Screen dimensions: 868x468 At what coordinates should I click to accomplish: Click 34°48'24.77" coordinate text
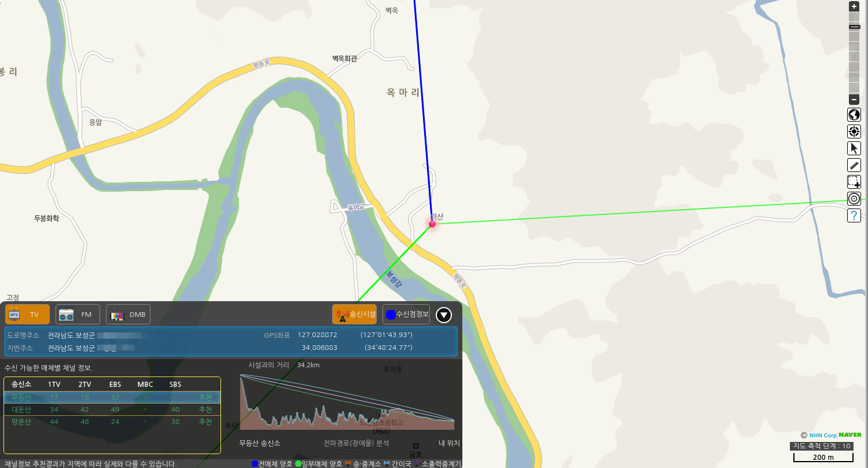tap(388, 348)
